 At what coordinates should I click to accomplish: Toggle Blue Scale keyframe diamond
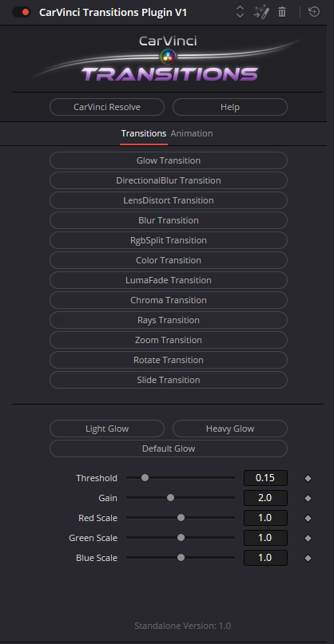tap(308, 558)
